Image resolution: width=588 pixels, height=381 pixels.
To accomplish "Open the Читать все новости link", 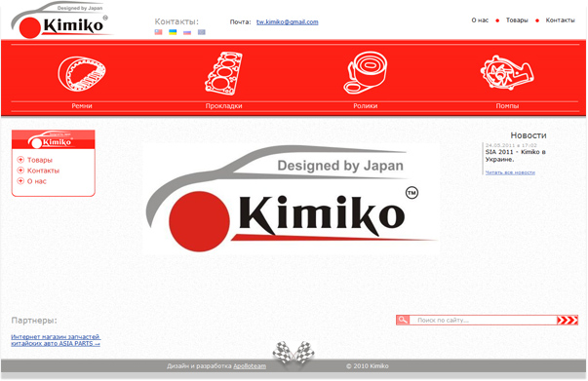I will click(510, 172).
